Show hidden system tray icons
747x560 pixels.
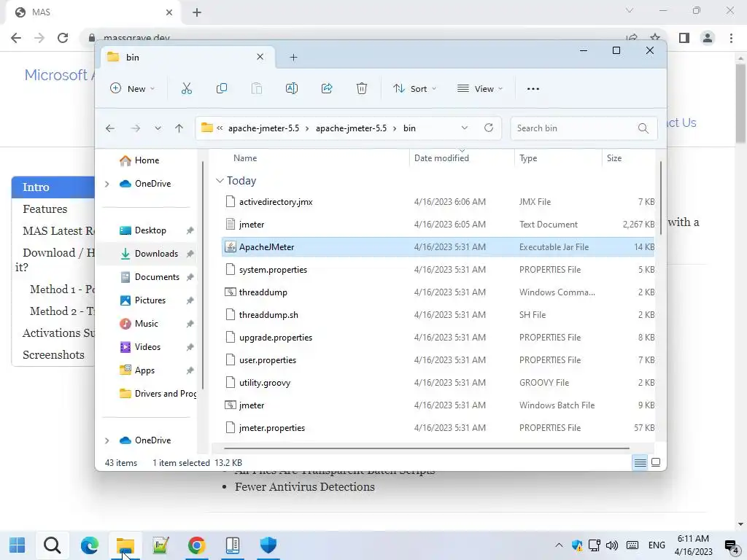tap(559, 545)
